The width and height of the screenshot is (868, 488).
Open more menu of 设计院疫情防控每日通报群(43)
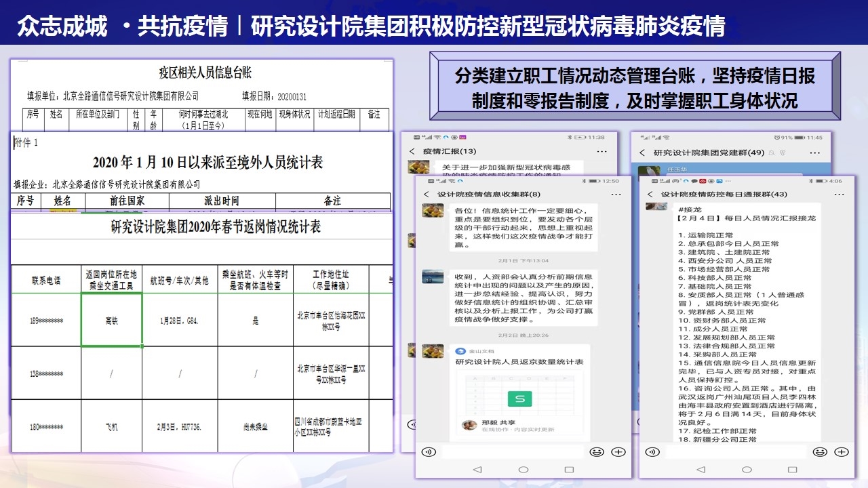(840, 194)
